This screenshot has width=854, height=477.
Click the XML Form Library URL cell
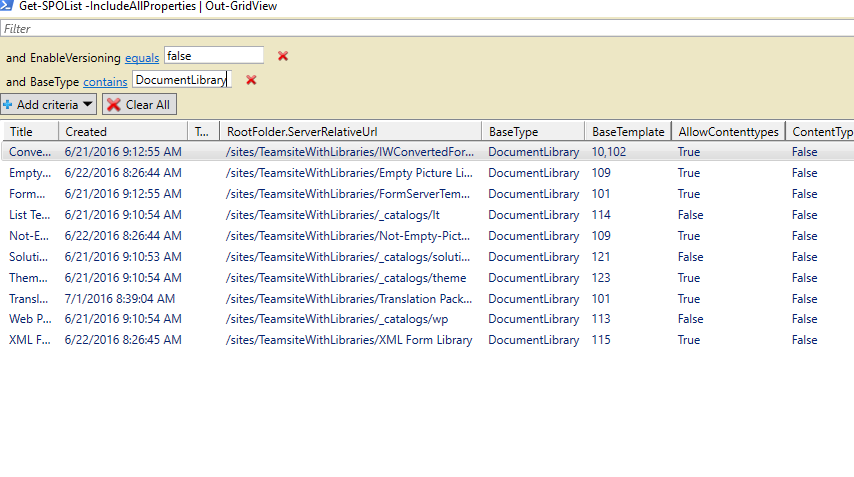tap(349, 340)
